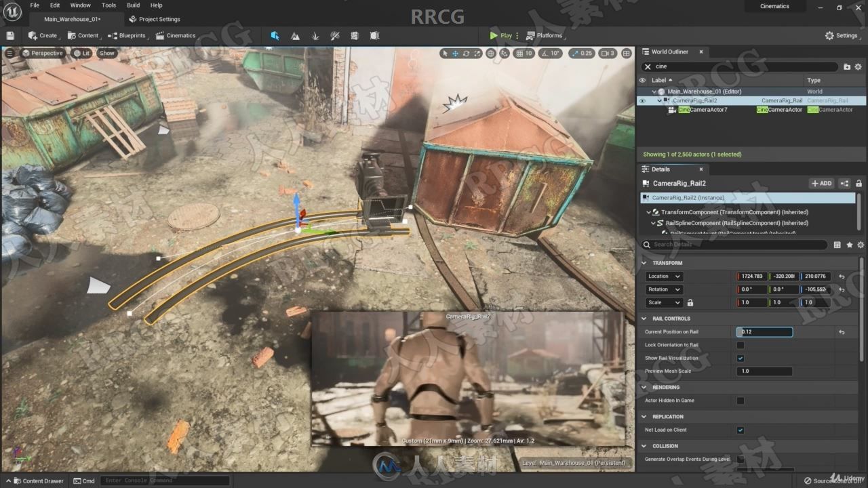Activate Select mode in the mode toolbar
This screenshot has height=488, width=868.
pyautogui.click(x=275, y=35)
